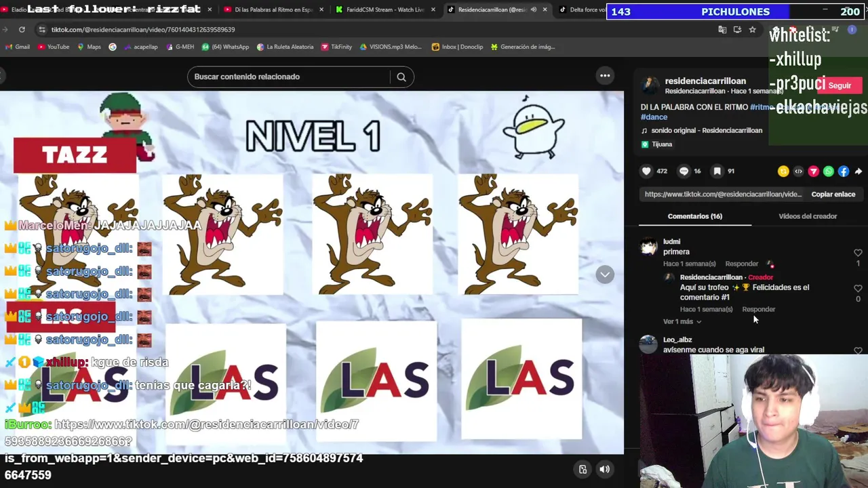Click the site info icon in address bar
This screenshot has height=488, width=868.
(x=42, y=30)
